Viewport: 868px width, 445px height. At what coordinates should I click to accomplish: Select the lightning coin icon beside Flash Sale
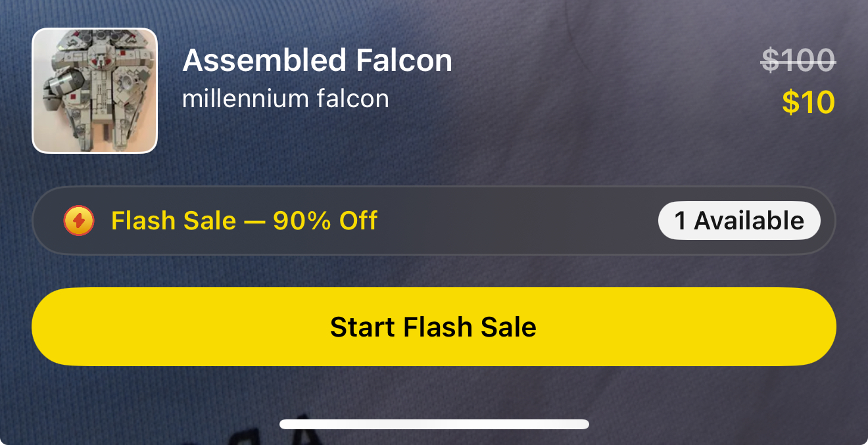click(x=79, y=221)
